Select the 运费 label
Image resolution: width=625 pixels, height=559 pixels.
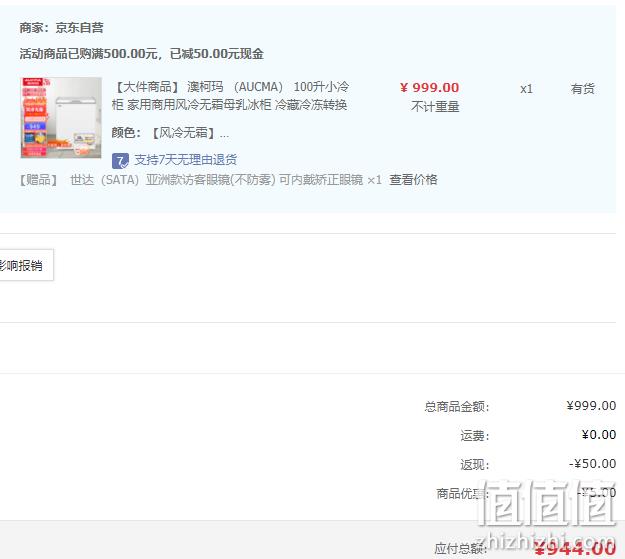pyautogui.click(x=475, y=436)
